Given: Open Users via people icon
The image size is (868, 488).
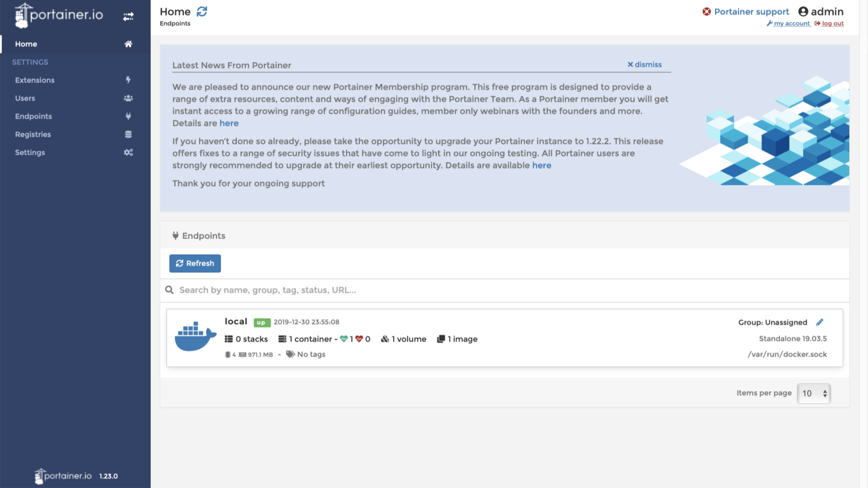Looking at the screenshot, I should tap(128, 98).
